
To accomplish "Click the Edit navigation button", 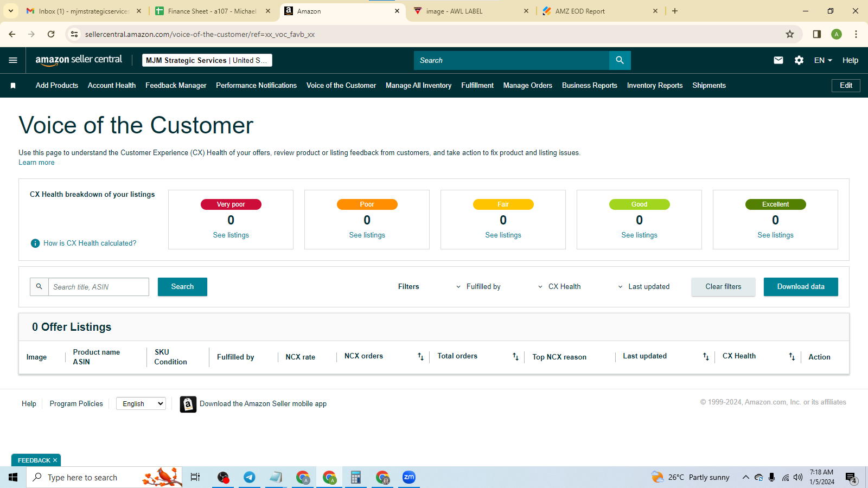I will [846, 86].
